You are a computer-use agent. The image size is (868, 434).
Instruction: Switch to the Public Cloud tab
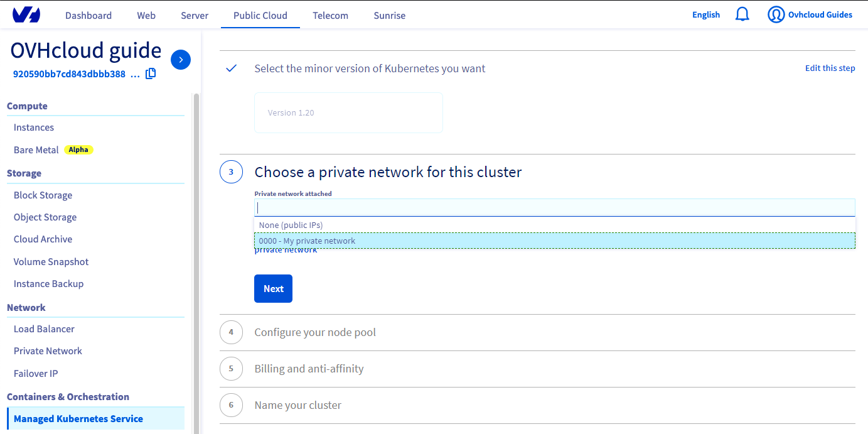260,15
